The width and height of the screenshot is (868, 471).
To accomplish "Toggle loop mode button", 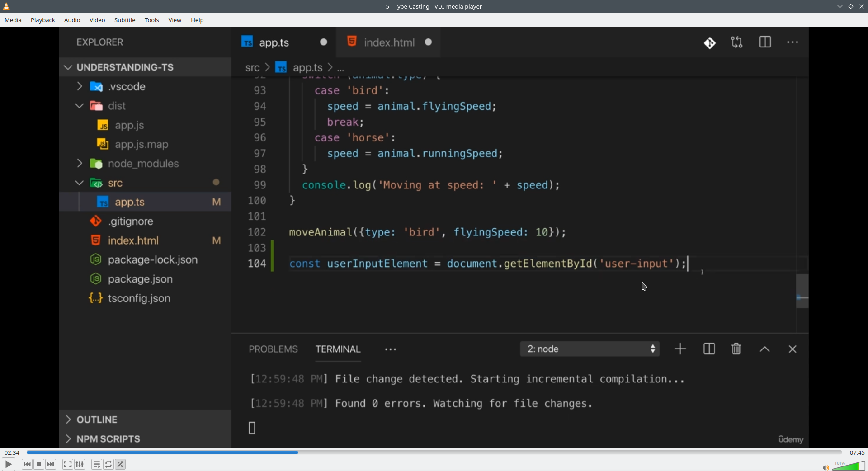I will click(x=108, y=464).
